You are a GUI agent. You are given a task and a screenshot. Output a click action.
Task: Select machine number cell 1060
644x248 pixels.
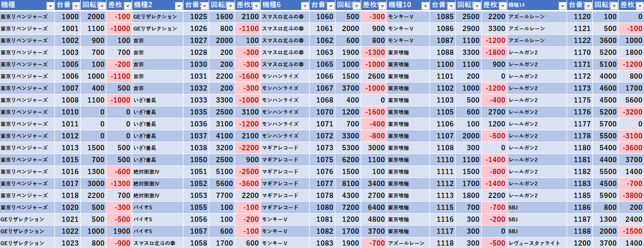click(322, 17)
